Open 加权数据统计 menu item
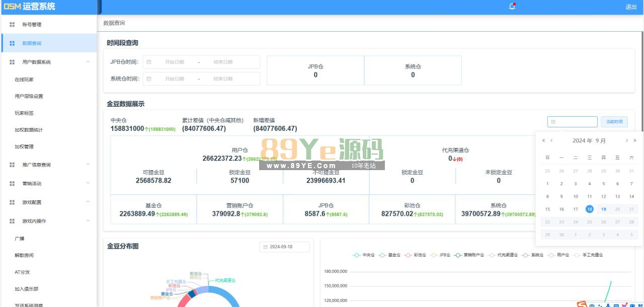 pyautogui.click(x=29, y=130)
